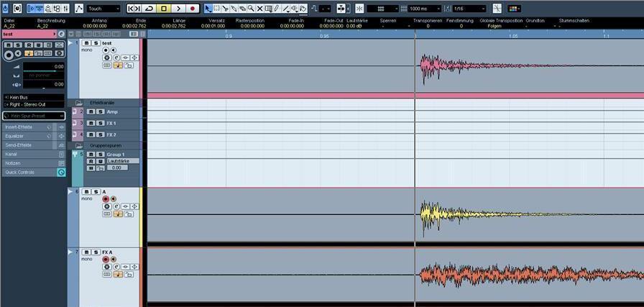Open the 1/16 quantize dropdown

click(x=469, y=8)
